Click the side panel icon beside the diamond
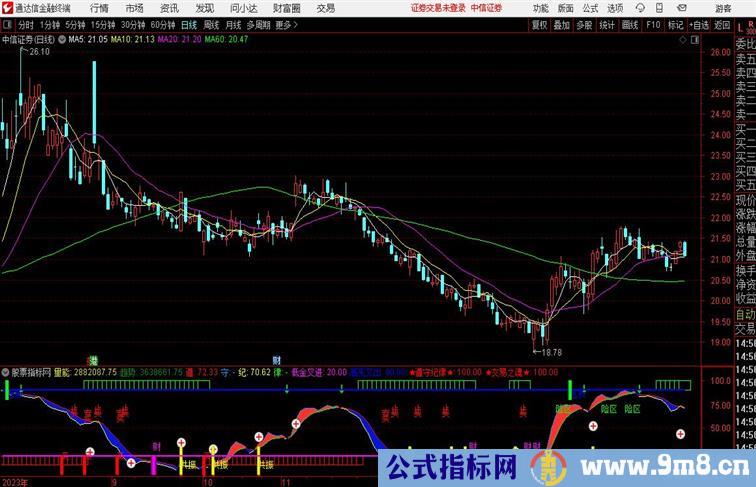 (695, 40)
